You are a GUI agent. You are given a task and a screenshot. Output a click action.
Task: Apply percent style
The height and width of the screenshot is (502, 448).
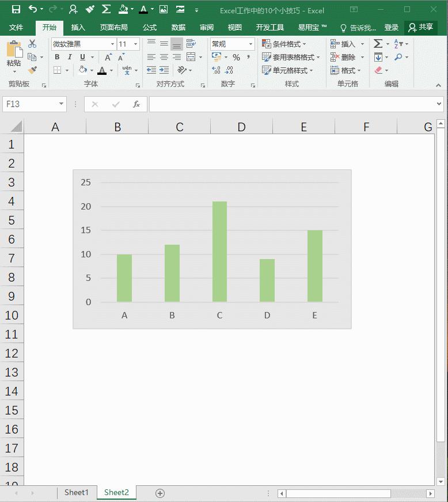(236, 58)
